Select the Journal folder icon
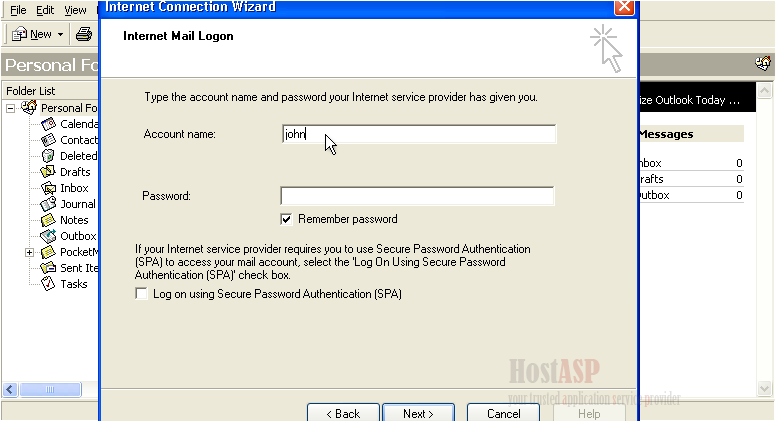Screen dimensions: 776x422 48,204
